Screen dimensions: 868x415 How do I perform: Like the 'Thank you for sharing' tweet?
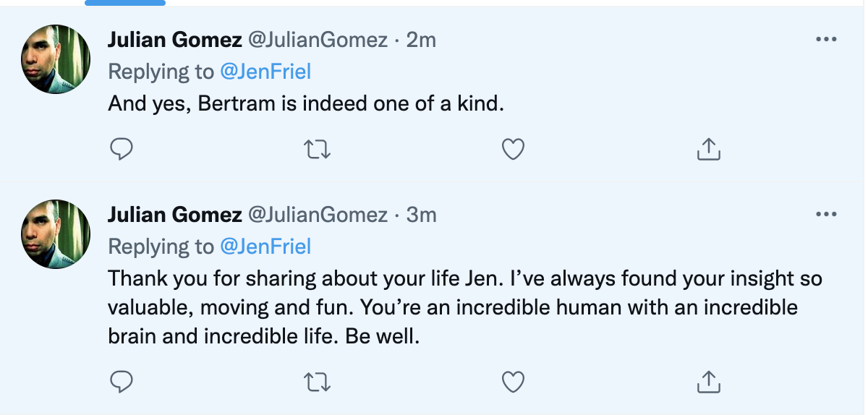point(513,381)
